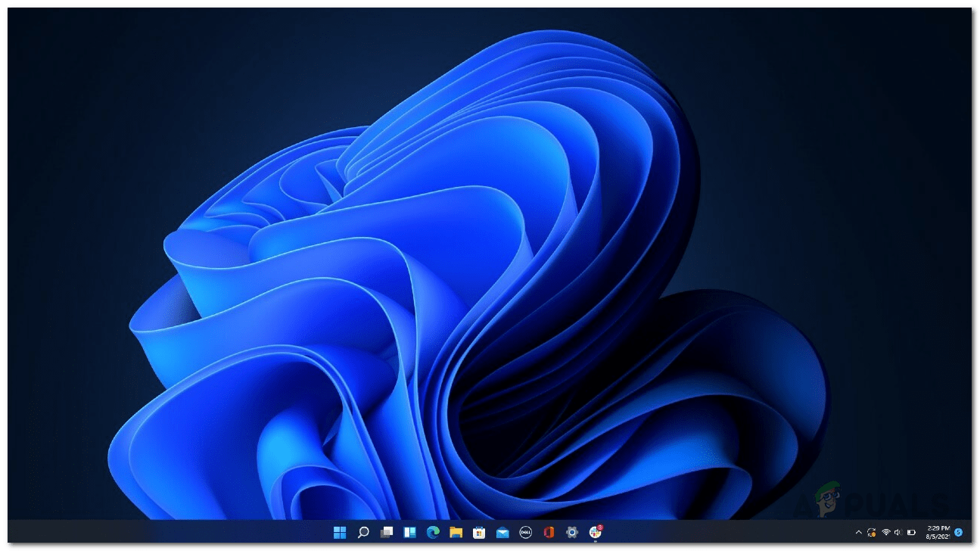Open the clock and date showing 2:29 PM
Viewport: 980px width, 551px height.
coord(938,533)
